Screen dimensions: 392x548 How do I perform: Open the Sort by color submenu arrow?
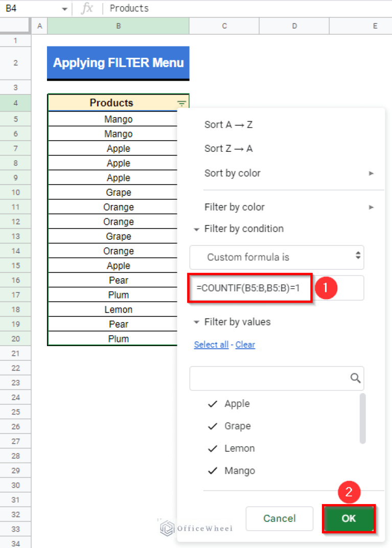tap(371, 173)
